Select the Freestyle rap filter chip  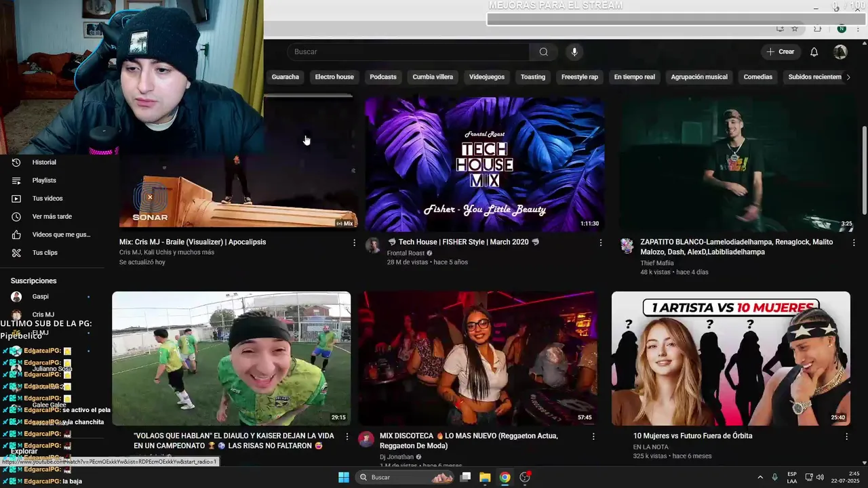pyautogui.click(x=580, y=77)
